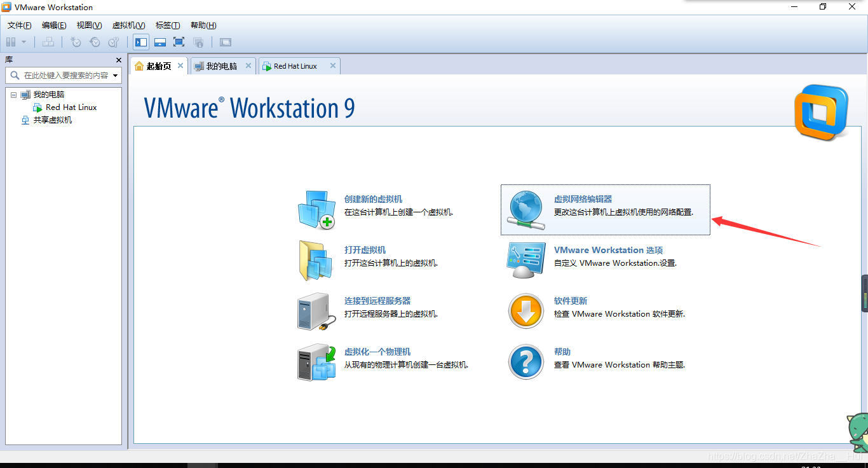Viewport: 868px width, 468px height.
Task: Click the Unity mode toolbar icon
Action: point(198,42)
